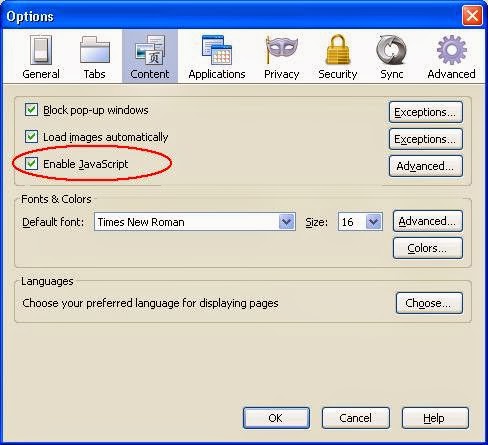Image resolution: width=488 pixels, height=445 pixels.
Task: Click the Cancel button
Action: 356,418
